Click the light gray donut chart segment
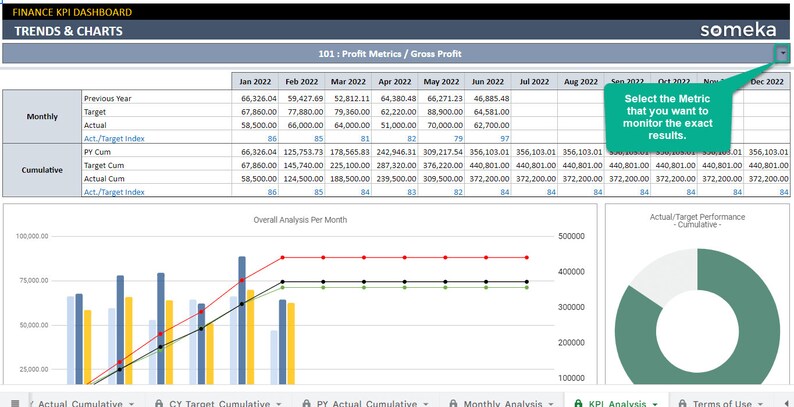This screenshot has width=794, height=407. pyautogui.click(x=667, y=278)
